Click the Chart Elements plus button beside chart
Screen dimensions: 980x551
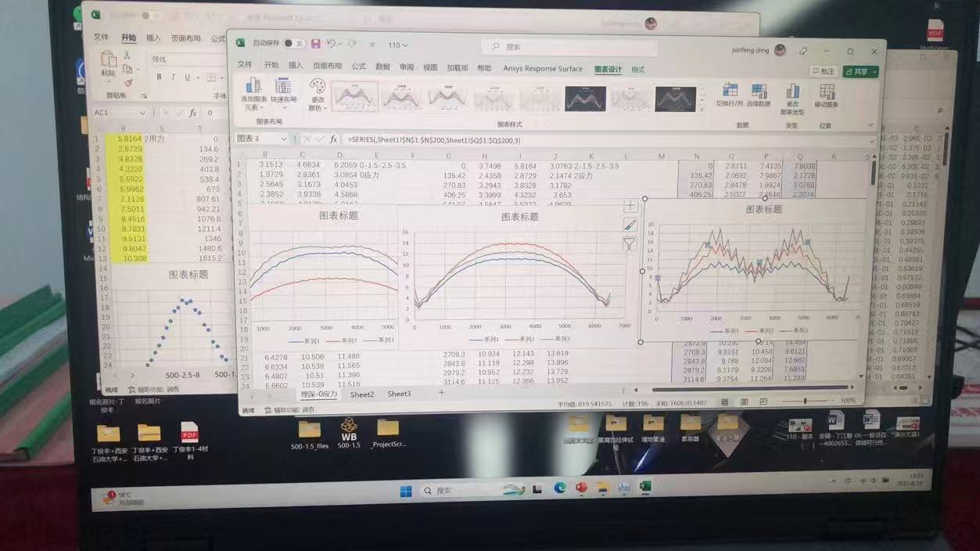(630, 205)
